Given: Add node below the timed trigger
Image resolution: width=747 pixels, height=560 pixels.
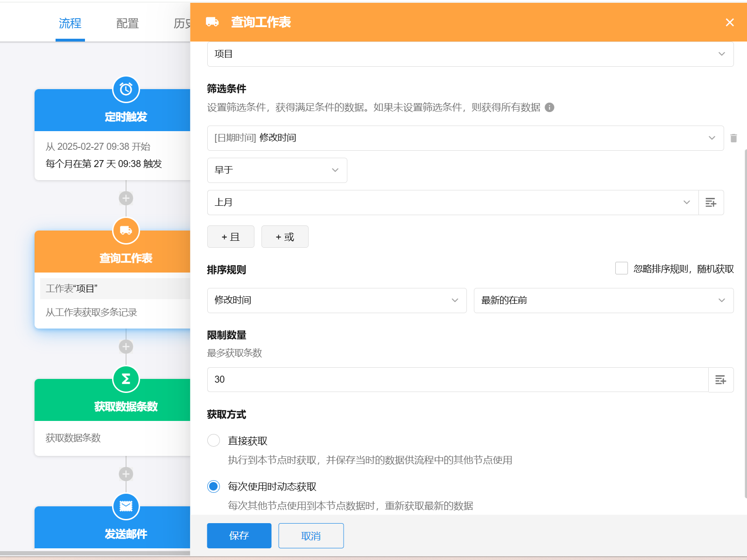Looking at the screenshot, I should tap(126, 198).
